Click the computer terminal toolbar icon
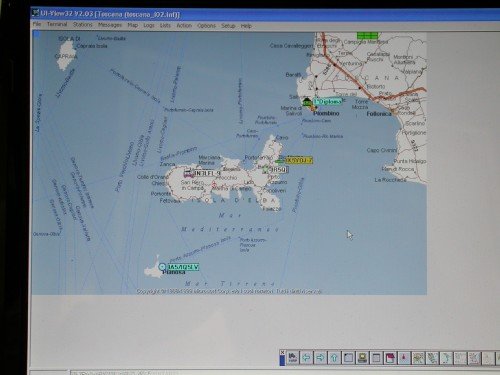 pos(362,358)
